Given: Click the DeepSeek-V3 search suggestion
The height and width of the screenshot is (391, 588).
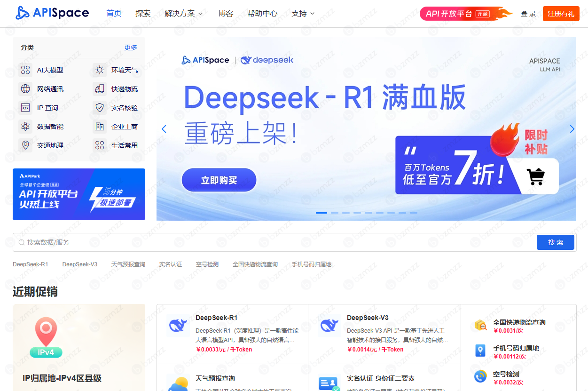Looking at the screenshot, I should pos(80,264).
